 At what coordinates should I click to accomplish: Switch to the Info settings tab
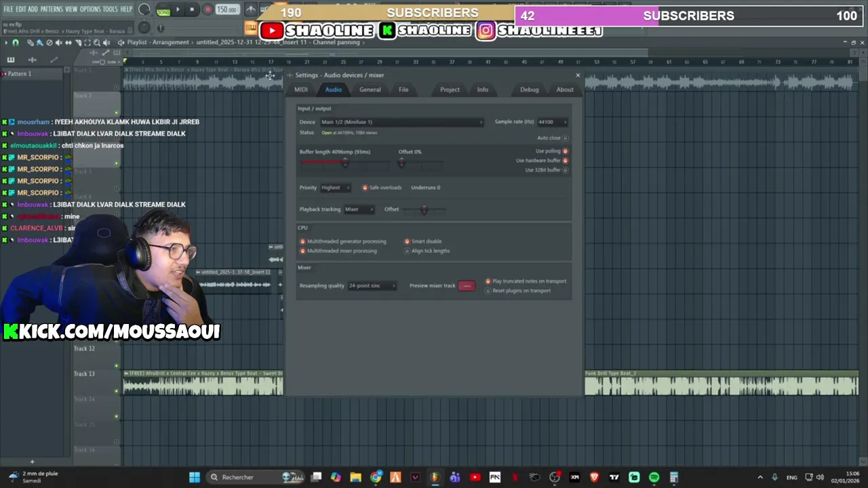482,89
